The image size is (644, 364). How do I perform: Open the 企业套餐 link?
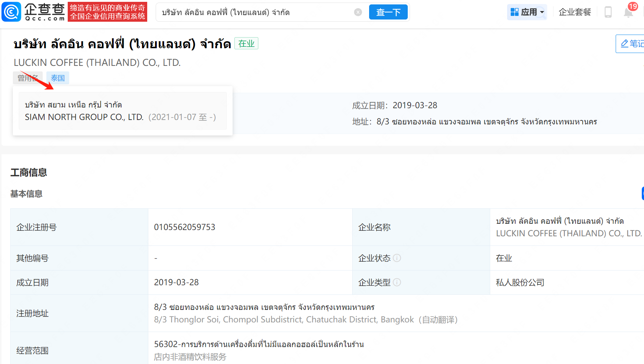click(574, 12)
